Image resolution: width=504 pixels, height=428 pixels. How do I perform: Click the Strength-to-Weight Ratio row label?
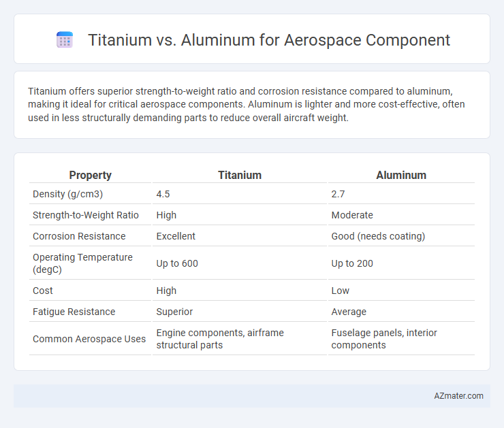[x=86, y=215]
